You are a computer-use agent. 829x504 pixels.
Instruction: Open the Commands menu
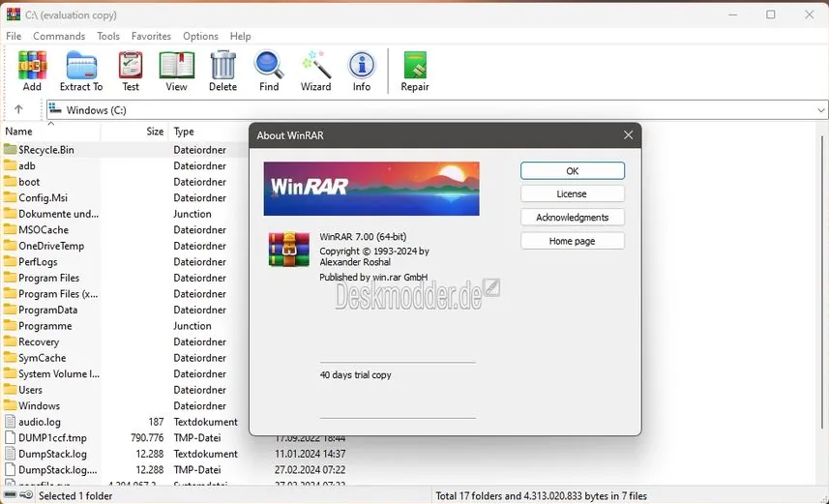coord(59,36)
